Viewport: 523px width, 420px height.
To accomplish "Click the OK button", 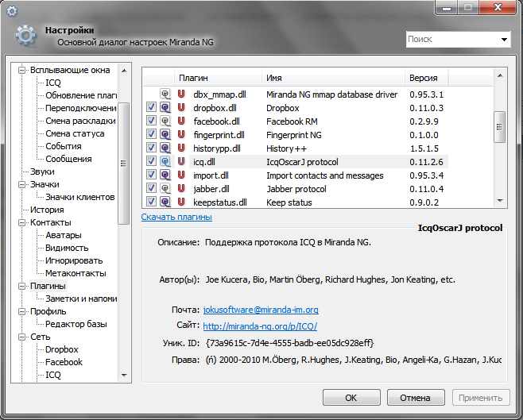I will [351, 398].
